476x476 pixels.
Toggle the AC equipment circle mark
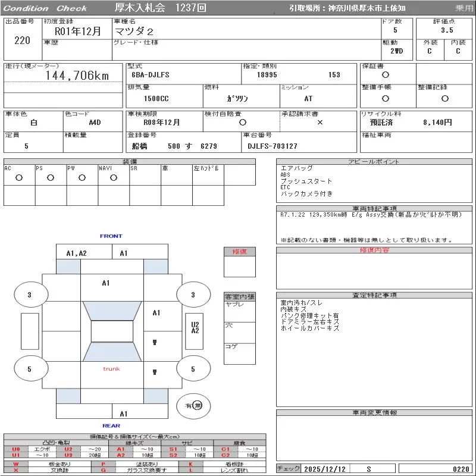pos(19,177)
